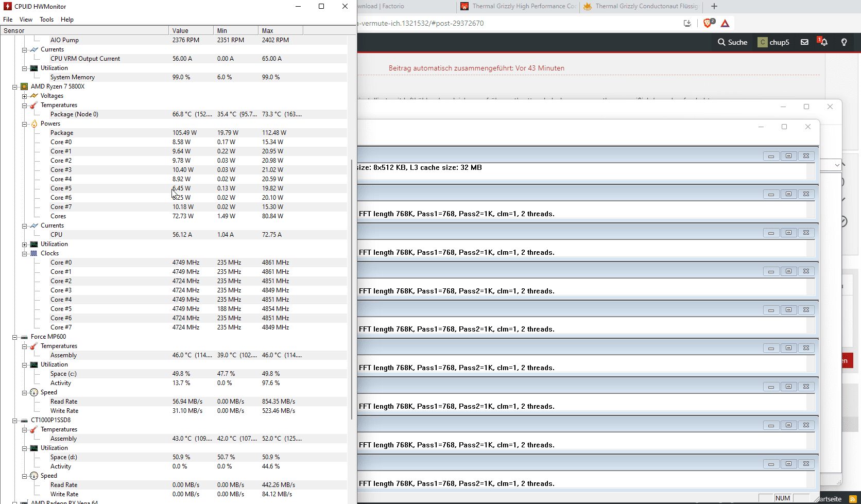Click the Clocks icon in the tree
The height and width of the screenshot is (504, 861).
click(34, 253)
